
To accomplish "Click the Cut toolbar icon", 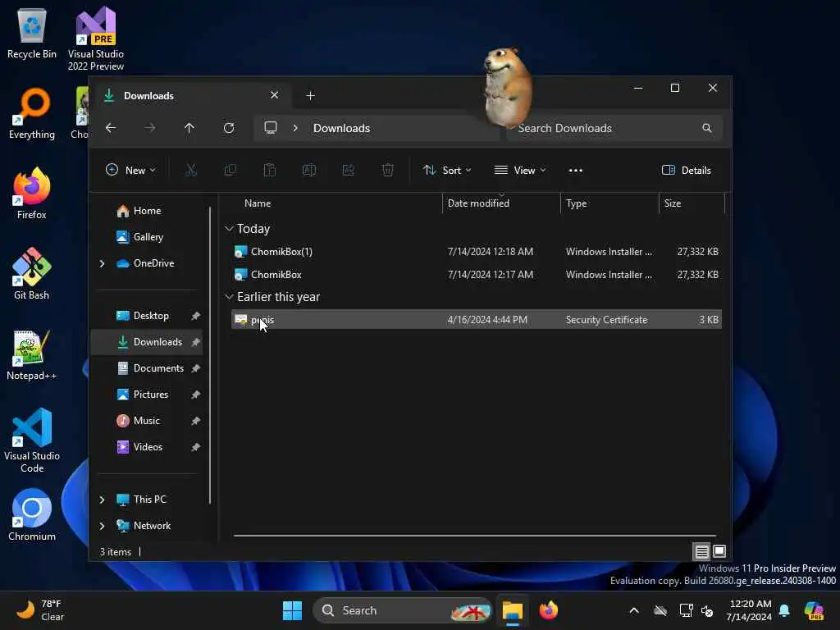I will click(190, 171).
